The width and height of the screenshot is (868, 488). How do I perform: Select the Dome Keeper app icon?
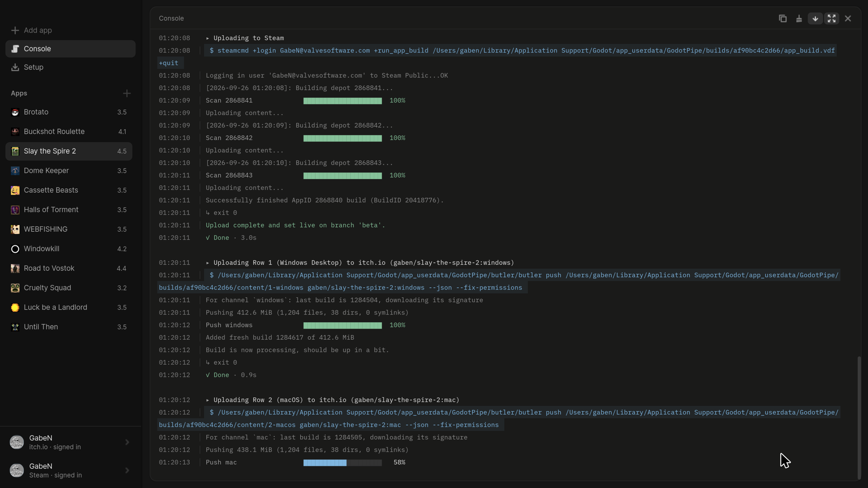(x=15, y=171)
